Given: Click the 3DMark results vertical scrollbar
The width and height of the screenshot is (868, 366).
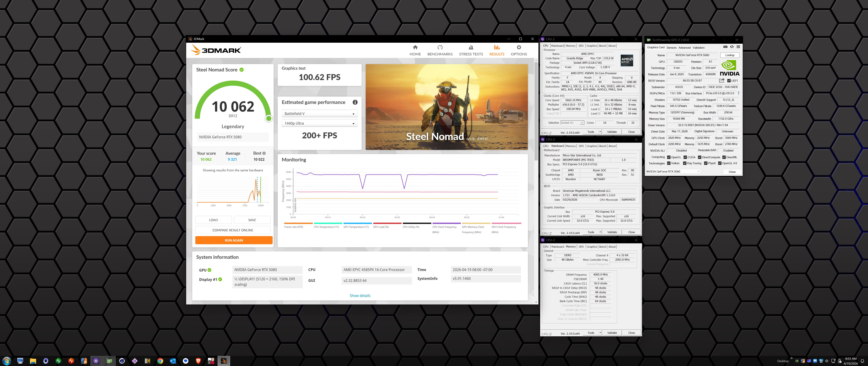Looking at the screenshot, I should click(536, 111).
